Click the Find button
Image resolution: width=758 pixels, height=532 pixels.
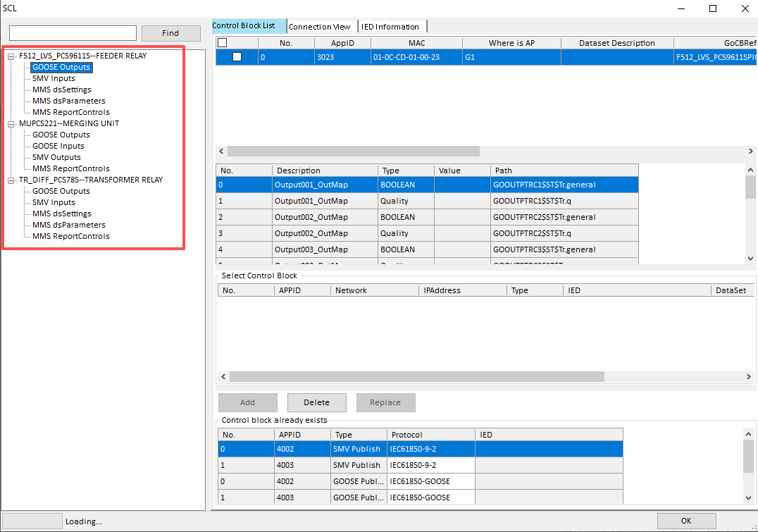point(170,33)
